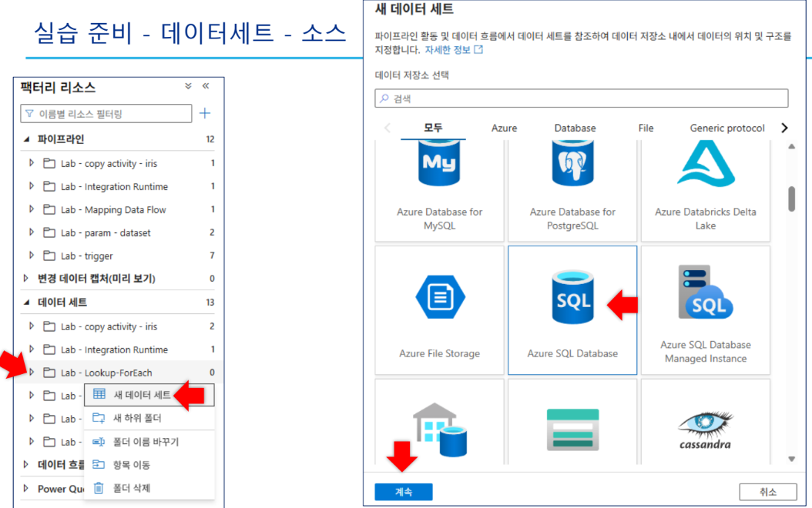Expand dataset folder Lab - copy activity - iris
The height and width of the screenshot is (508, 812).
31,326
